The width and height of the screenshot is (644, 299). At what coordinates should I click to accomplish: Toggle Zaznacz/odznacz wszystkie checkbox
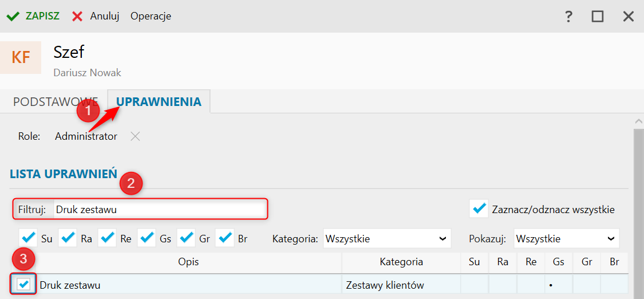coord(479,209)
